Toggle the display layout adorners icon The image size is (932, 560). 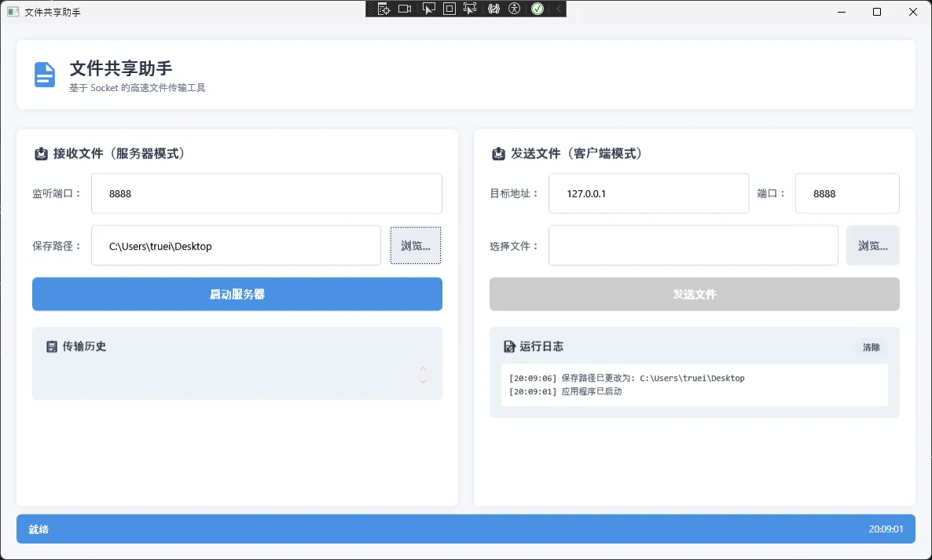[449, 9]
